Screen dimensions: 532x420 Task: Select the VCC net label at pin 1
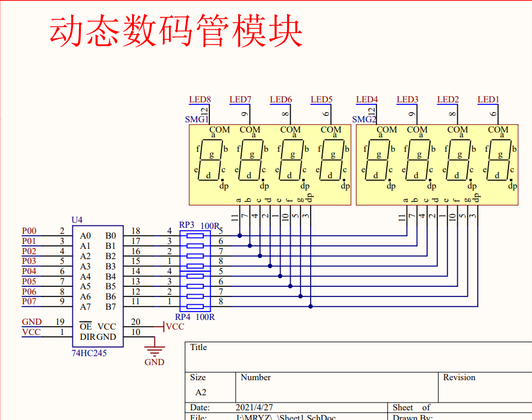point(31,332)
